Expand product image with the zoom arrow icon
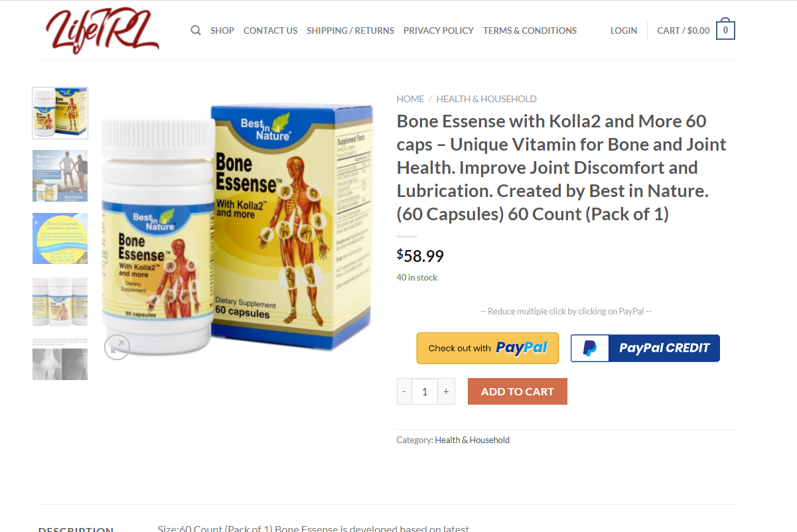797x532 pixels. [117, 346]
